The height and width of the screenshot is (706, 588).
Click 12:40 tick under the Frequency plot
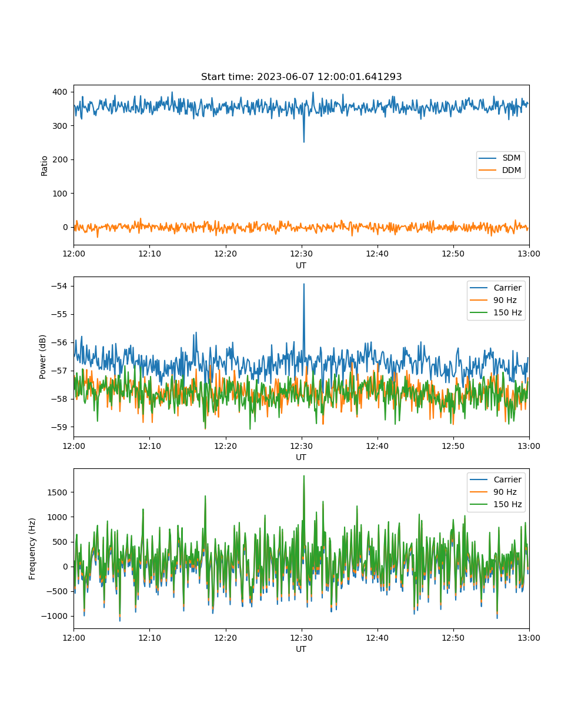377,637
